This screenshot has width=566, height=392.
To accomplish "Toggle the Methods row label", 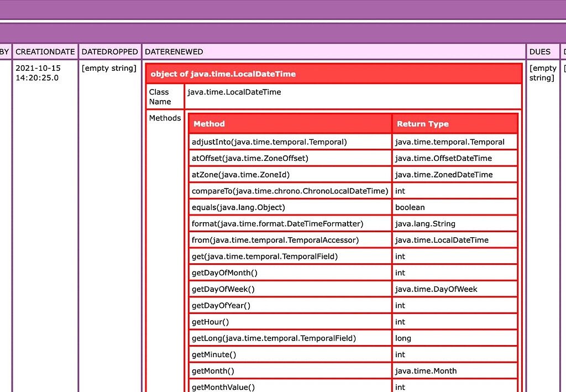I will pos(165,118).
